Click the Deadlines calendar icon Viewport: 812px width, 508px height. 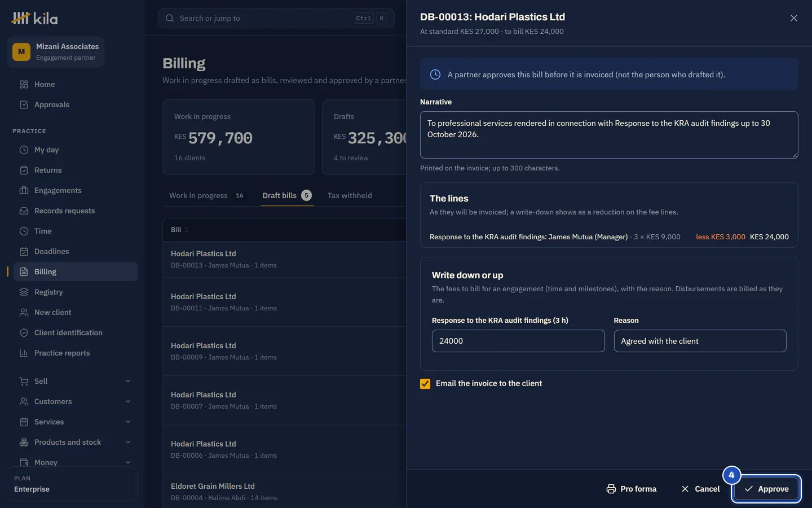(x=24, y=251)
